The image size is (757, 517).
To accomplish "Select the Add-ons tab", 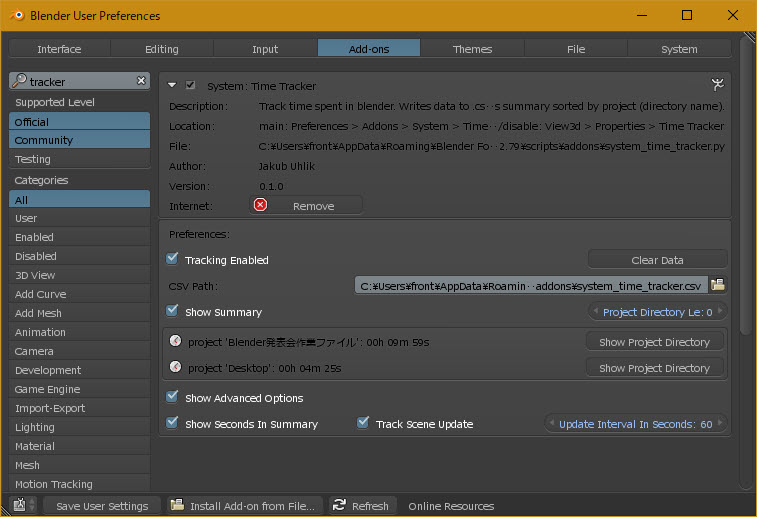I will 369,49.
